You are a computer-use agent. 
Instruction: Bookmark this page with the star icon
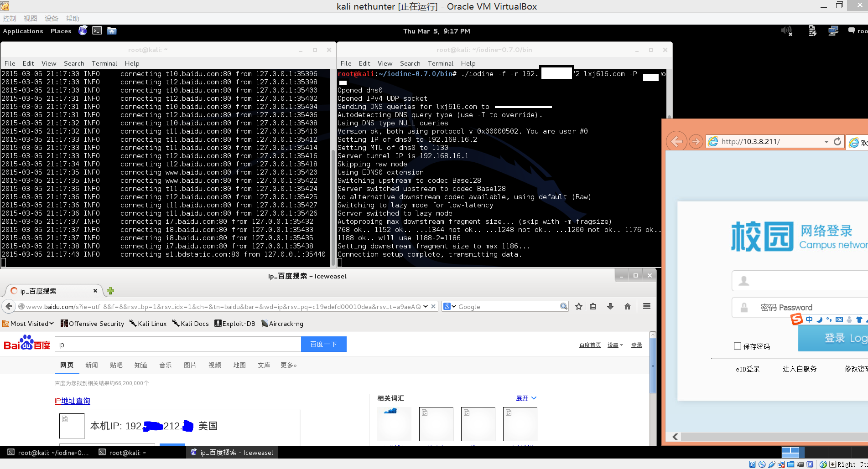coord(579,306)
